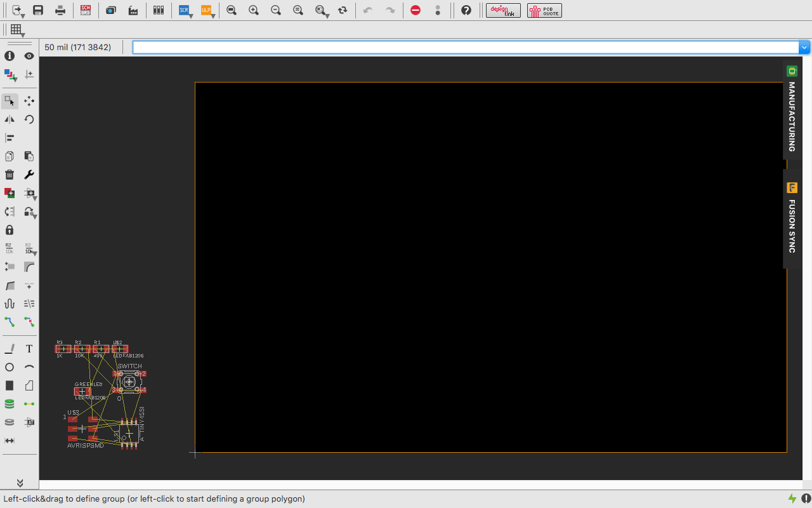The height and width of the screenshot is (508, 812).
Task: Click the go-to-next-action dots icon
Action: click(438, 10)
